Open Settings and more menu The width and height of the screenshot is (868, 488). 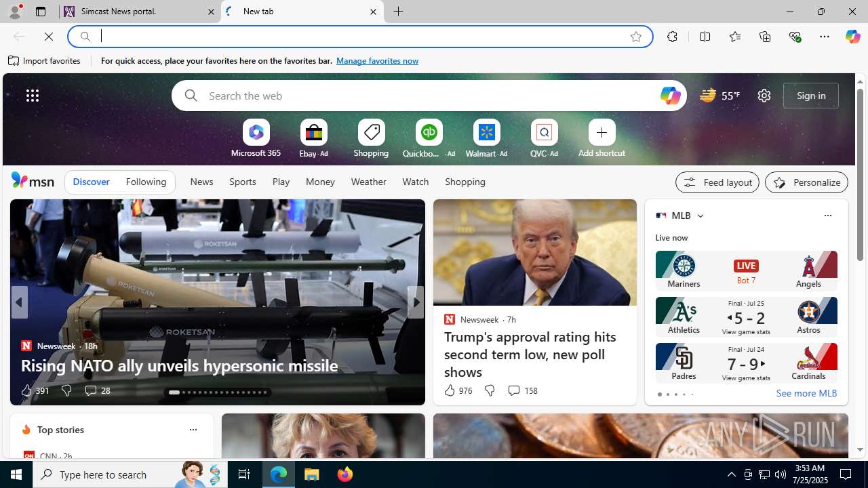tap(824, 37)
